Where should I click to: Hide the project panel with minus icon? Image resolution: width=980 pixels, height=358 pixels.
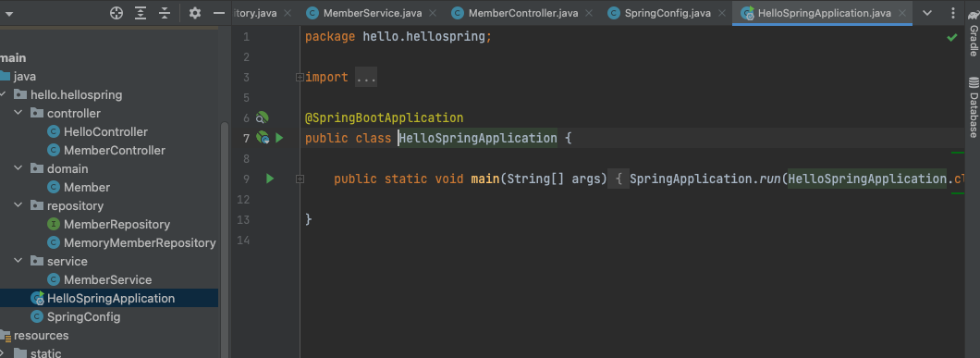coord(219,13)
